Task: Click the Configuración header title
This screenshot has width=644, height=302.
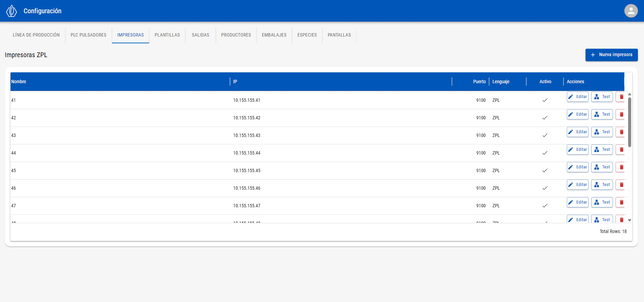Action: coord(43,11)
